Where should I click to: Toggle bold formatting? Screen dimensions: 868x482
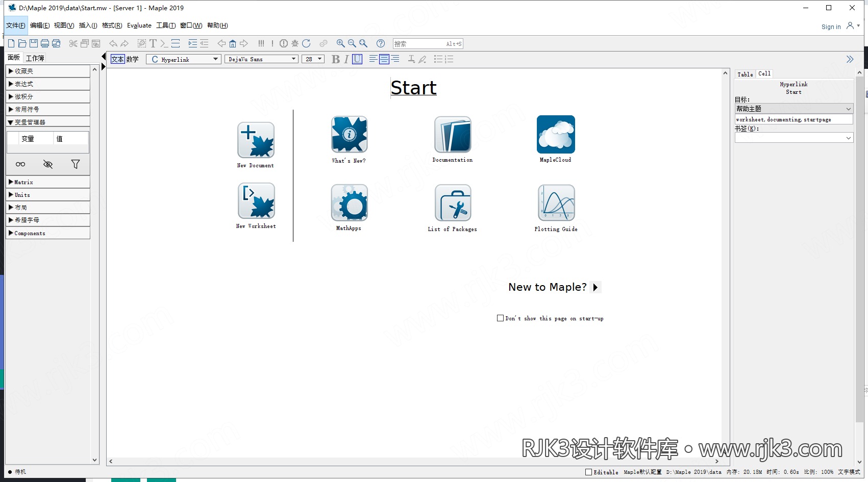tap(335, 59)
